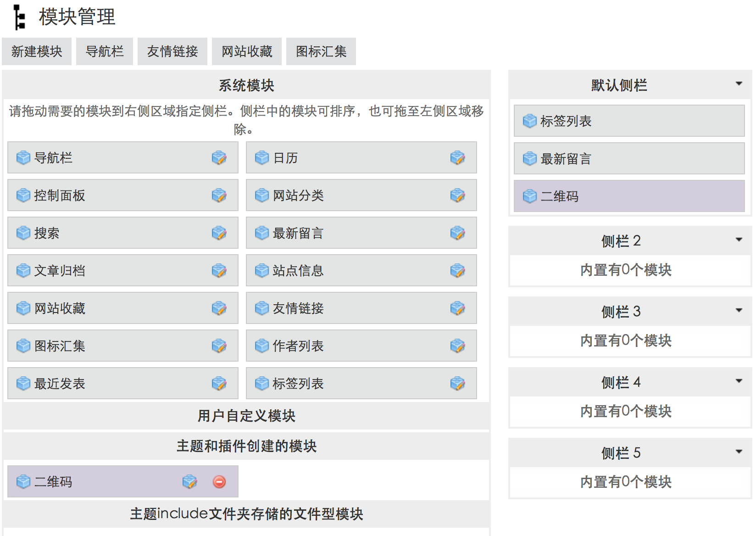Click cube icon of 二维码 in 默认侧栏

530,196
